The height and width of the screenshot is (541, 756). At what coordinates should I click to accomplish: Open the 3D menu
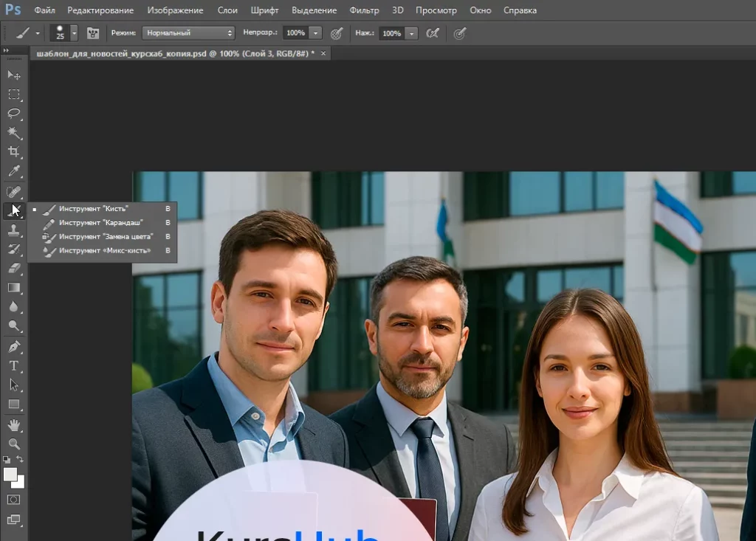tap(397, 10)
